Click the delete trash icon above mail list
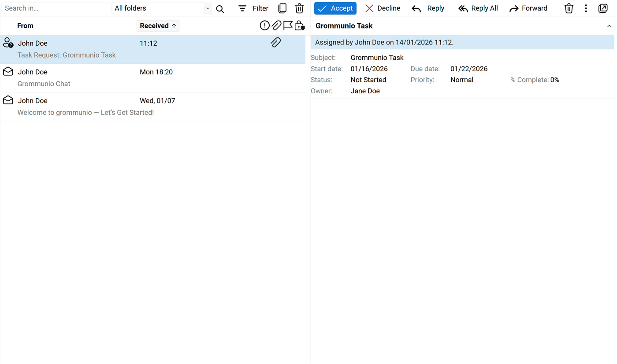The height and width of the screenshot is (364, 617). pyautogui.click(x=299, y=8)
